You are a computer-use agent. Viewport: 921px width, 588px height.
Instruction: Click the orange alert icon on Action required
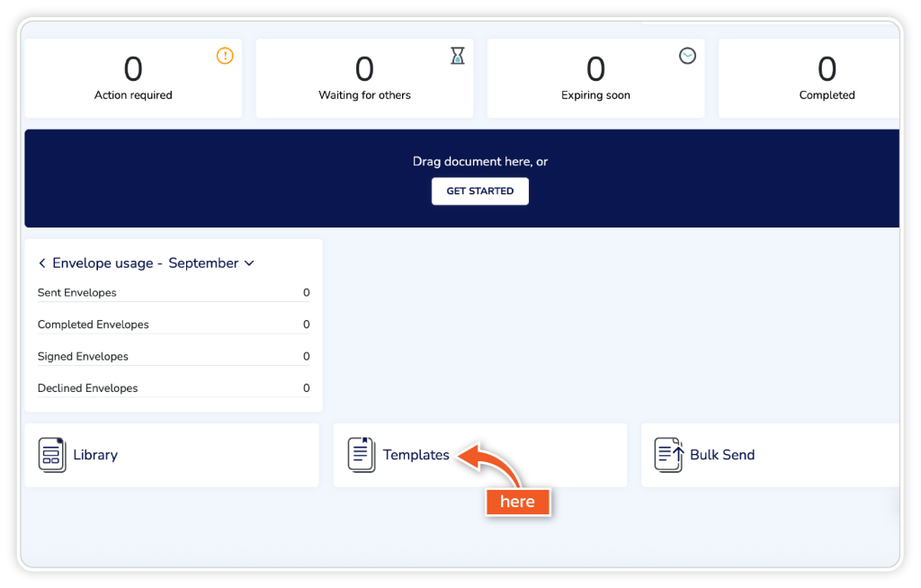[x=225, y=56]
